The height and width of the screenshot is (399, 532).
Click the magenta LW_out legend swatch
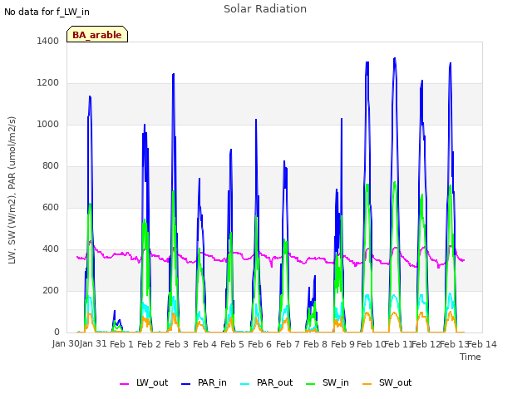125,384
